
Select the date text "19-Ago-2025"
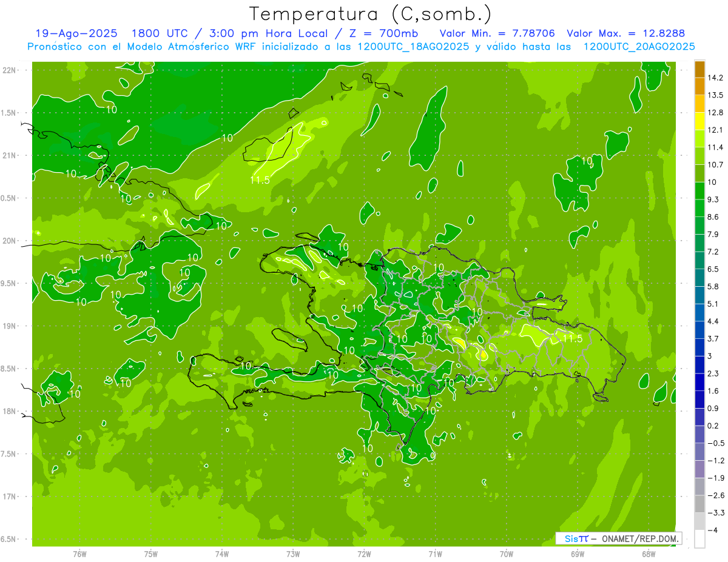pos(76,33)
